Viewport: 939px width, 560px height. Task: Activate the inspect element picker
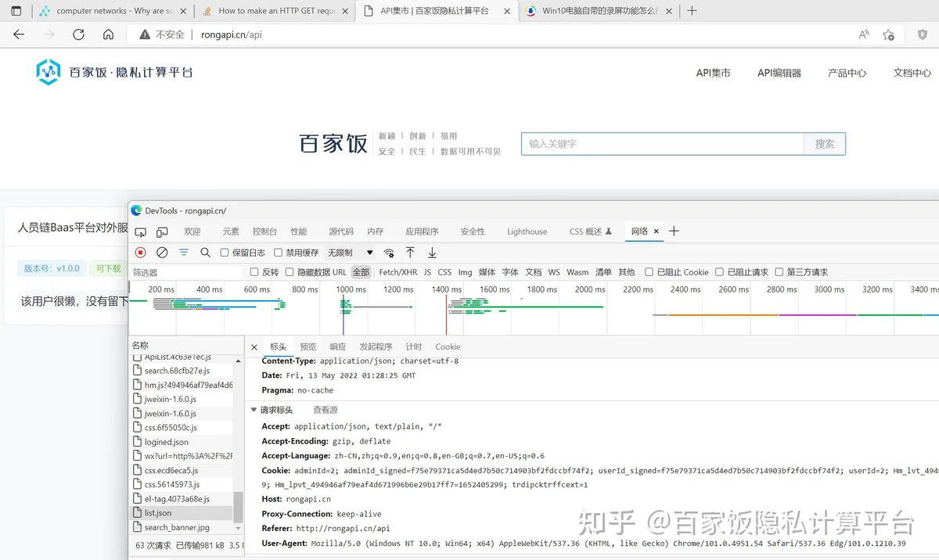pyautogui.click(x=141, y=232)
